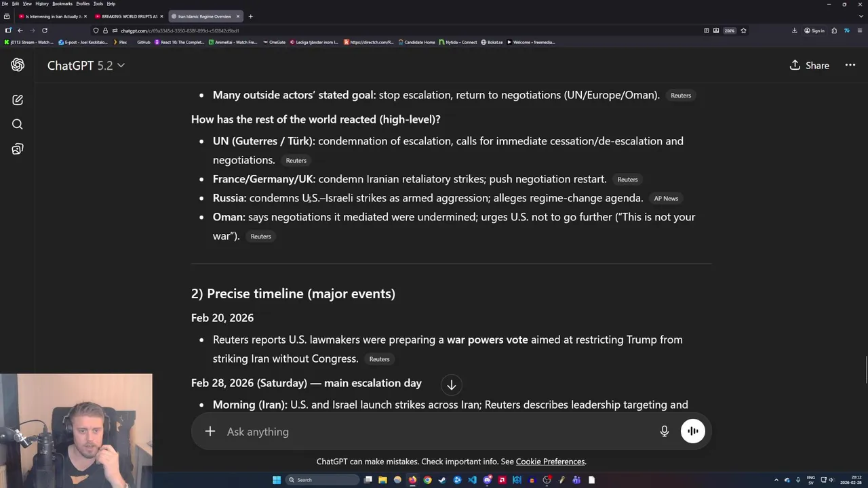Open the OneGate bookmark
The image size is (868, 488).
click(x=274, y=42)
